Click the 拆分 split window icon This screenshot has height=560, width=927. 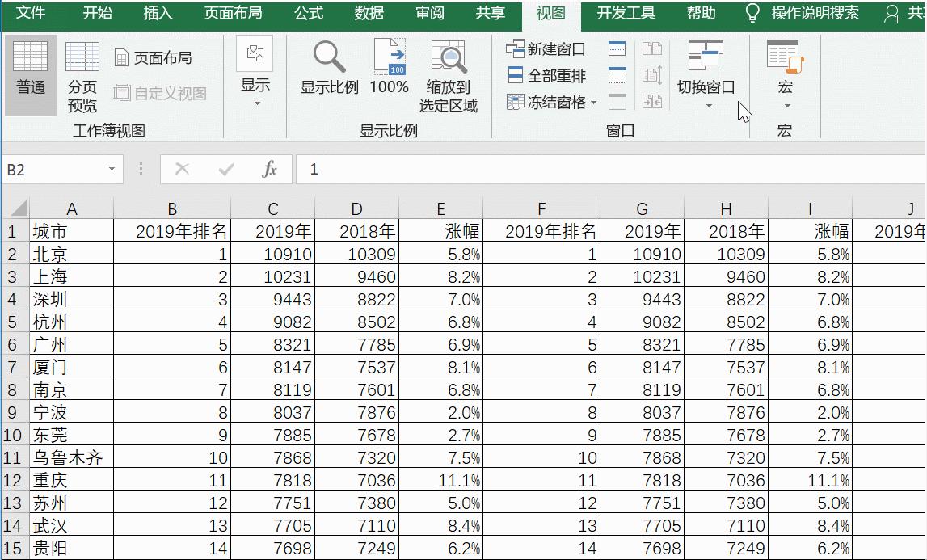[x=617, y=48]
